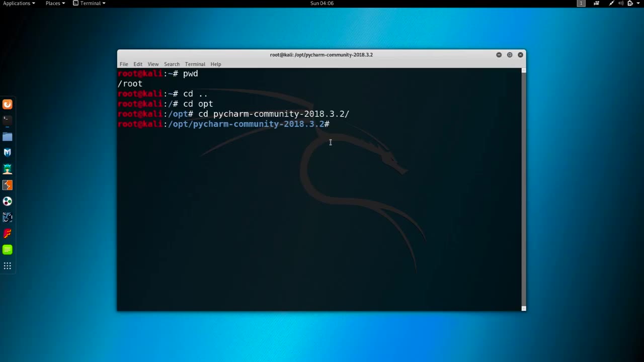This screenshot has height=362, width=644.
Task: Click the battery status tray icon
Action: pos(630,3)
